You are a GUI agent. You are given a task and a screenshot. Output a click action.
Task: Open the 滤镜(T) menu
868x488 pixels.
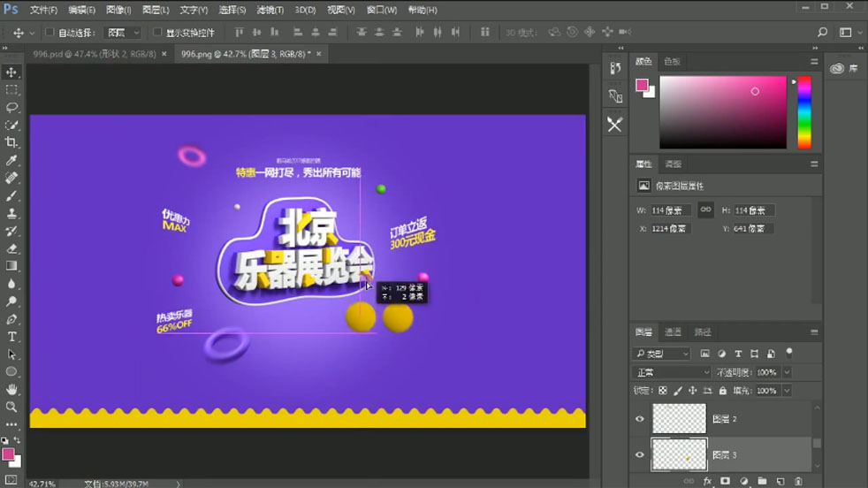(x=270, y=10)
